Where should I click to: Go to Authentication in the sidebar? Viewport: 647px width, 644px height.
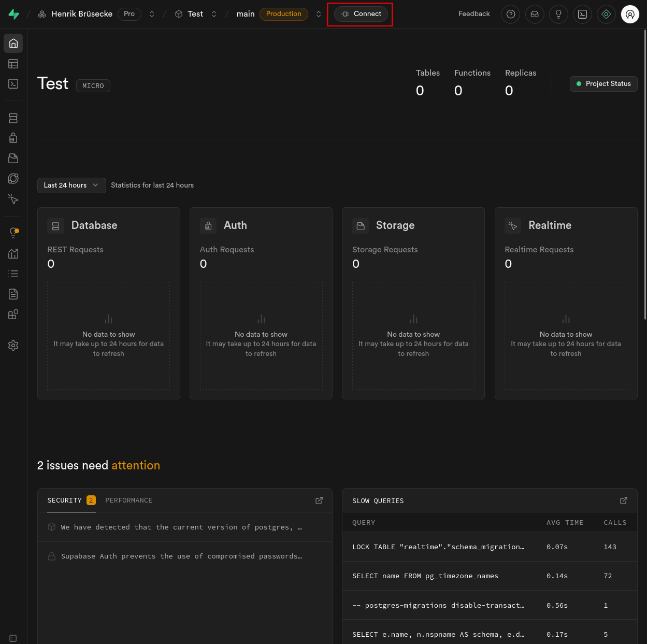[13, 138]
